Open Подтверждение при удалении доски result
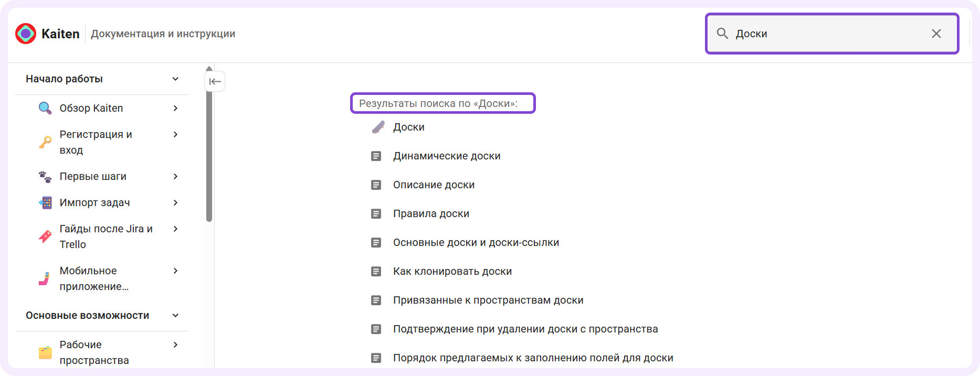This screenshot has width=980, height=376. pyautogui.click(x=525, y=329)
